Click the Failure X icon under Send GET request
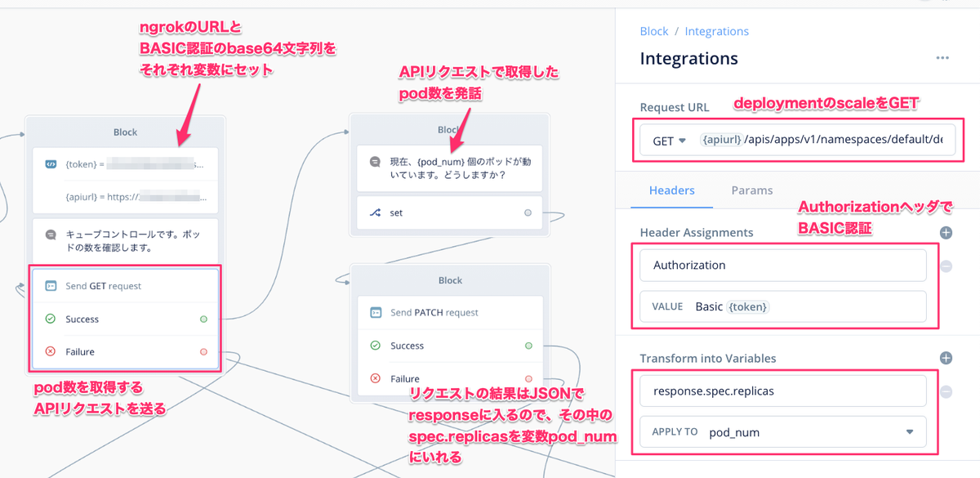This screenshot has height=478, width=980. (x=51, y=351)
